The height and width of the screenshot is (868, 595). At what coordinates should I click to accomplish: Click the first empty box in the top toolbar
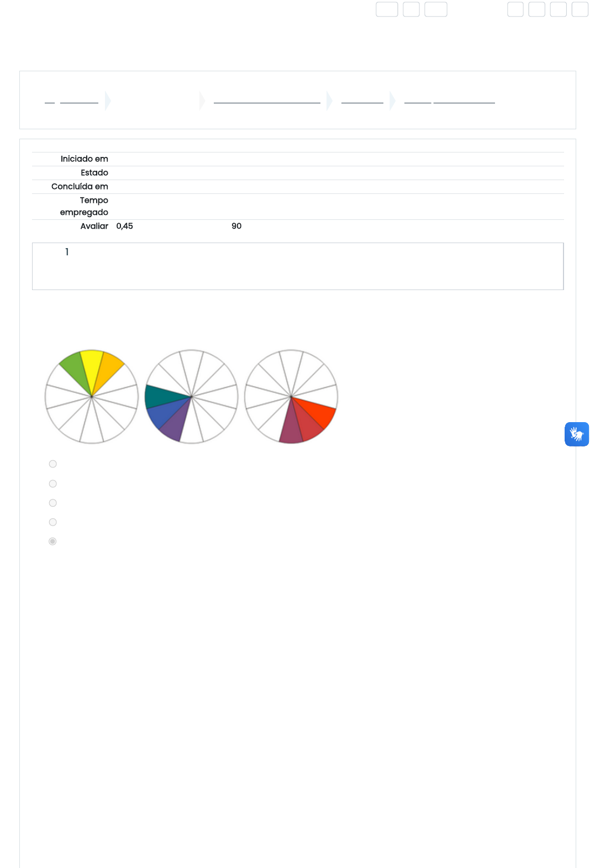387,9
